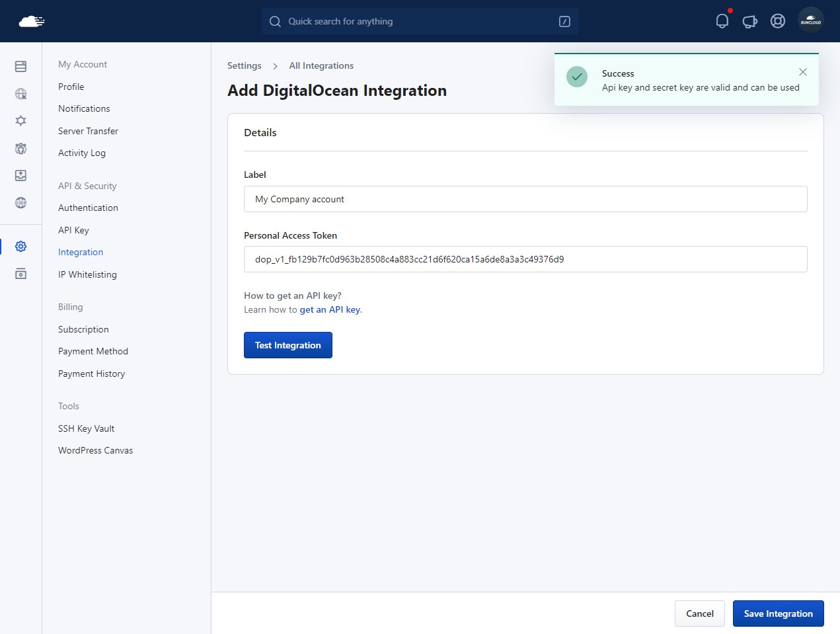Focus the Personal Access Token field
Screen dimensions: 840x634
pos(525,259)
